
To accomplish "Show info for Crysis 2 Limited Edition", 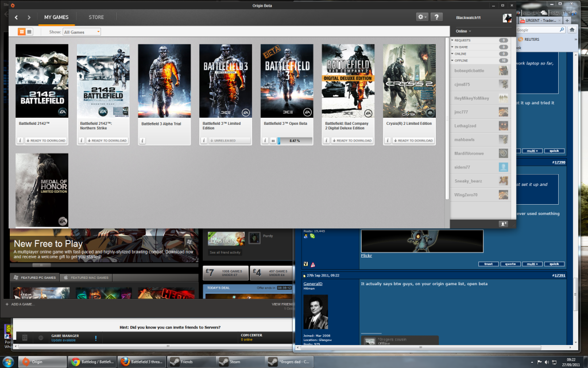I will (388, 140).
